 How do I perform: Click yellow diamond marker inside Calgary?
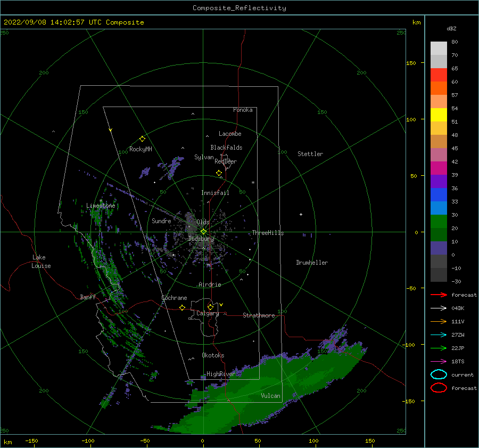[210, 307]
